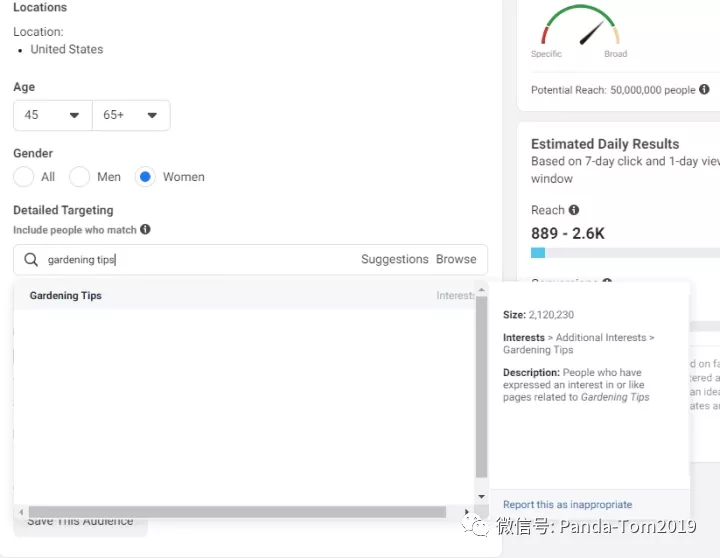Click the Specific label under the gauge

tap(546, 54)
